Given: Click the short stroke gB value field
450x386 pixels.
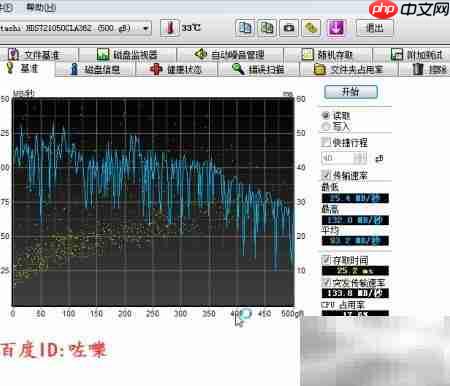Looking at the screenshot, I should [x=337, y=158].
